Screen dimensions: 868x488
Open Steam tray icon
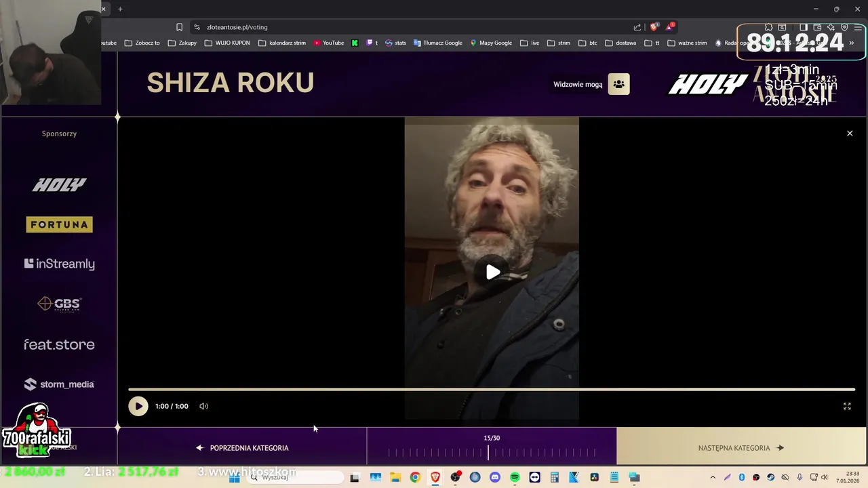pyautogui.click(x=771, y=477)
